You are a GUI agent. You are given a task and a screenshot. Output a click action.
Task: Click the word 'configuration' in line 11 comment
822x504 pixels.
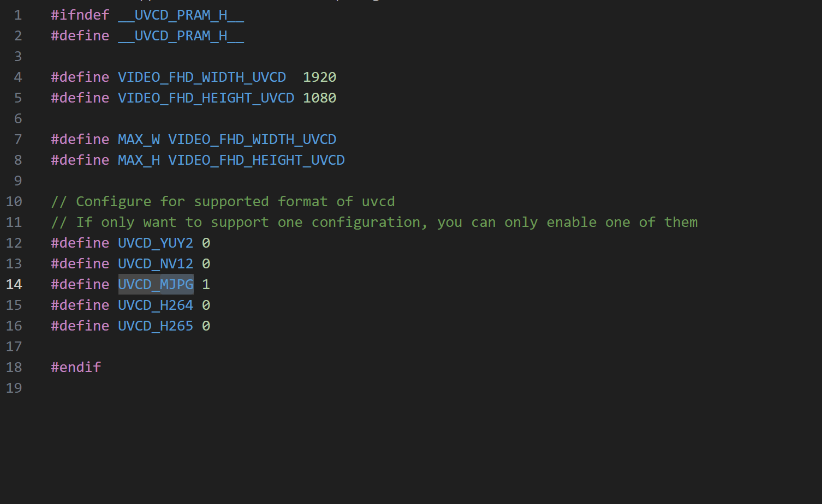click(x=368, y=222)
